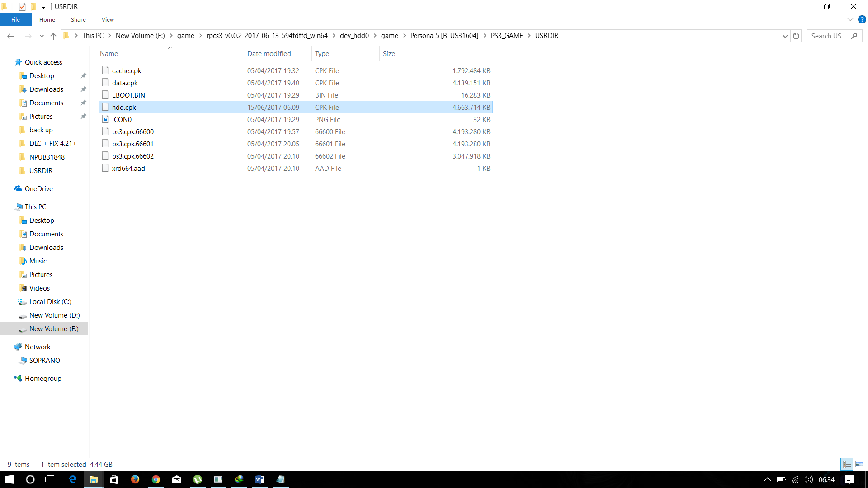Screen dimensions: 868x488
Task: Expand the address bar history dropdown
Action: (785, 36)
